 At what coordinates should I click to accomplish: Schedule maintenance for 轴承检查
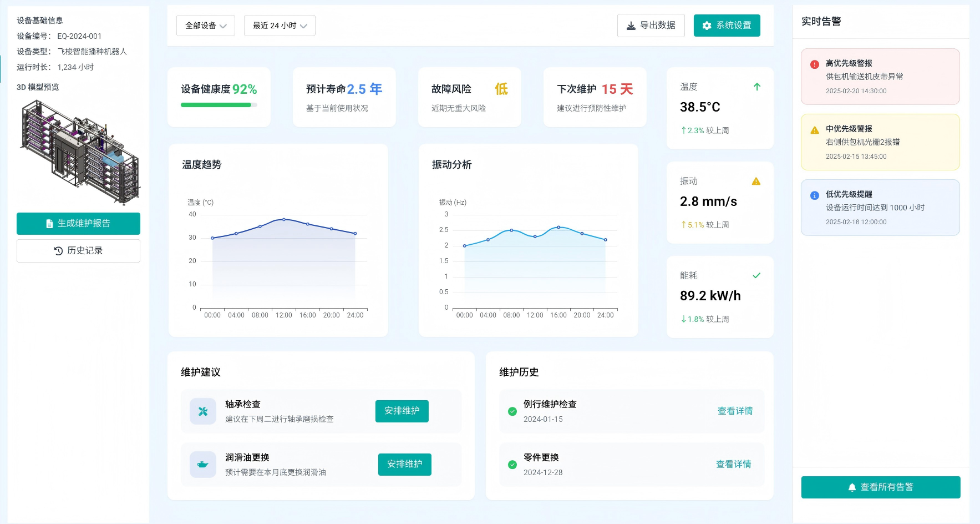pyautogui.click(x=402, y=411)
